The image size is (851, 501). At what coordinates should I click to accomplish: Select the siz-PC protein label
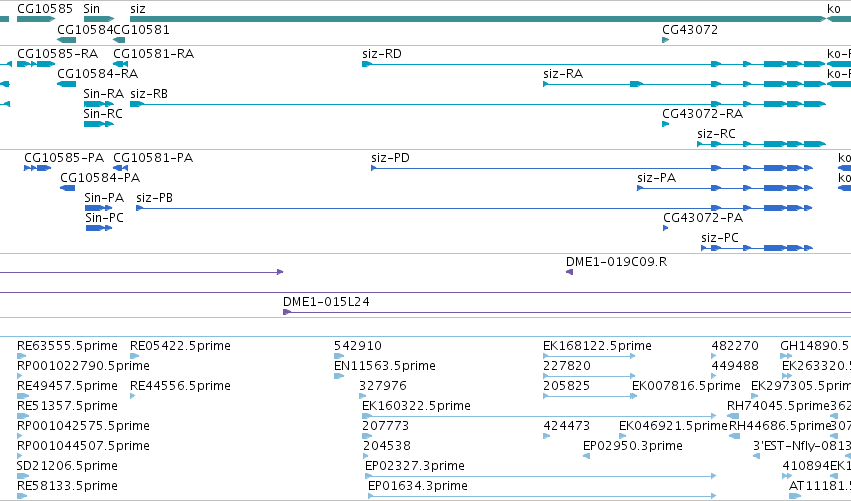click(x=720, y=238)
